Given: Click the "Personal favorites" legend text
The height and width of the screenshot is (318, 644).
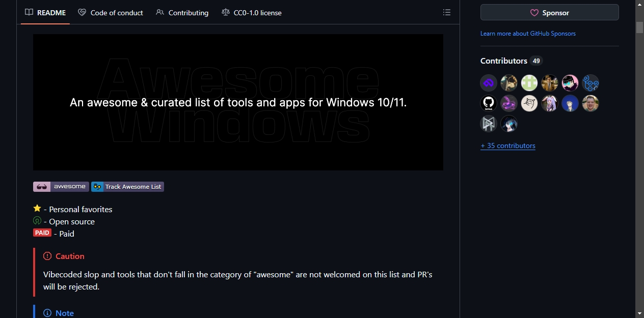Looking at the screenshot, I should tap(81, 209).
